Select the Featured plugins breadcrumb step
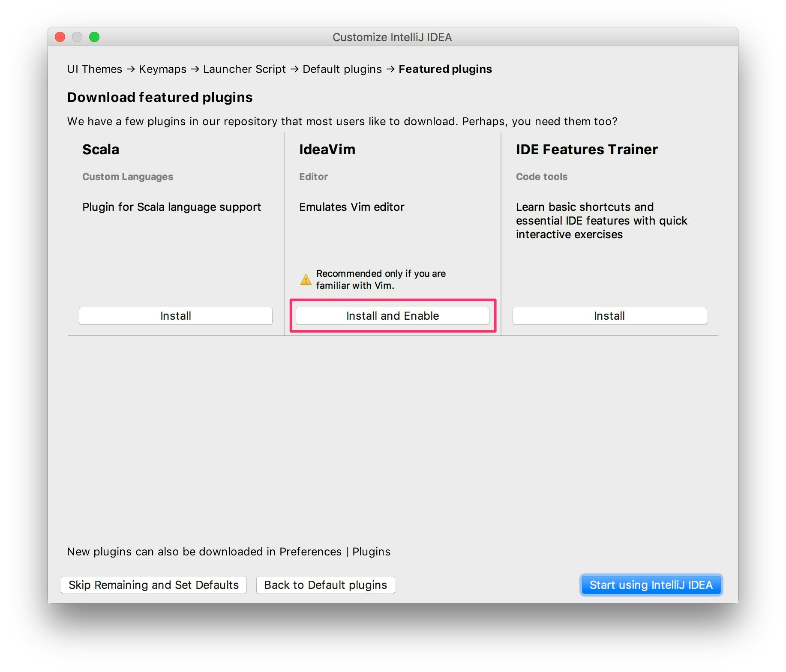 pos(445,69)
